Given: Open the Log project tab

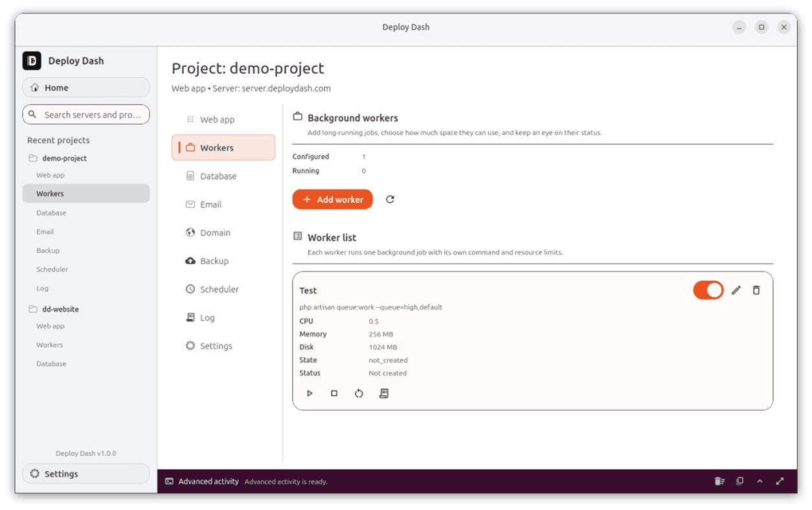Looking at the screenshot, I should (223, 318).
